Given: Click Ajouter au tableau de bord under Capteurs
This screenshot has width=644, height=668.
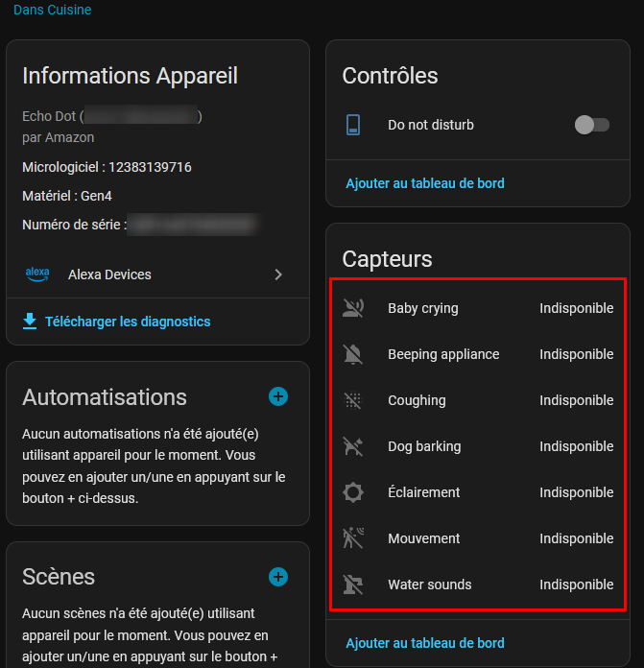Looking at the screenshot, I should tap(425, 643).
